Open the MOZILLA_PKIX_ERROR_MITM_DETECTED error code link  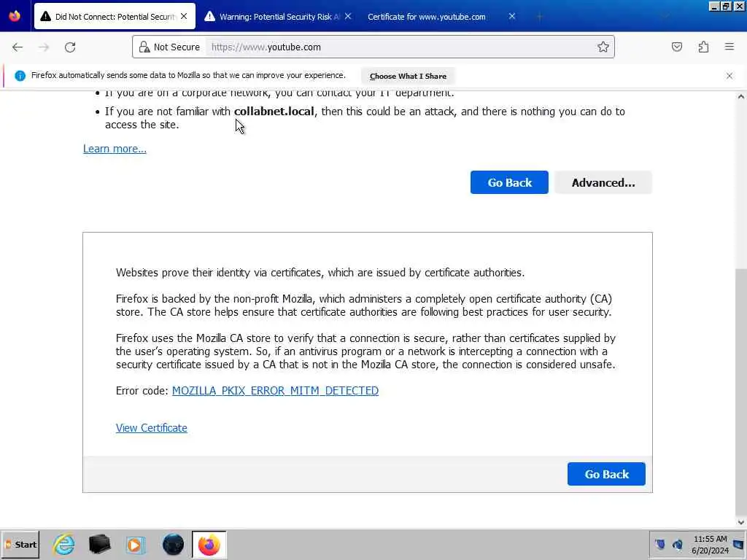275,391
